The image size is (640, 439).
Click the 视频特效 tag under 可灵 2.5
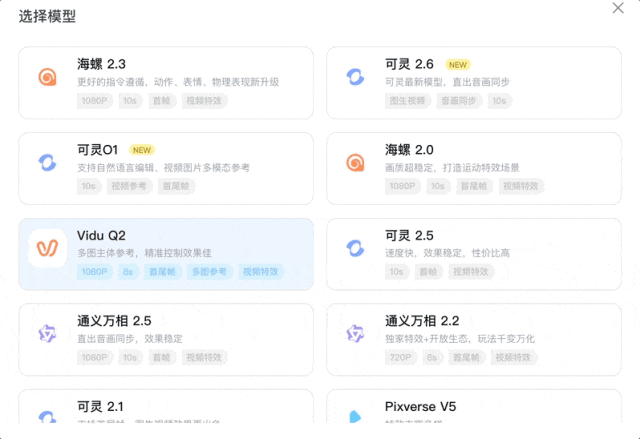[x=471, y=272]
